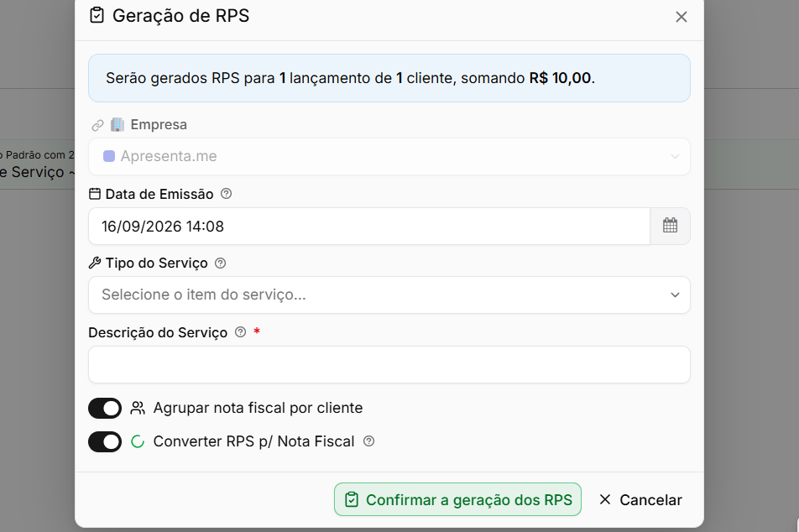Turn off Converter RPS p/ Nota Fiscal switch
The width and height of the screenshot is (799, 532).
click(x=105, y=442)
